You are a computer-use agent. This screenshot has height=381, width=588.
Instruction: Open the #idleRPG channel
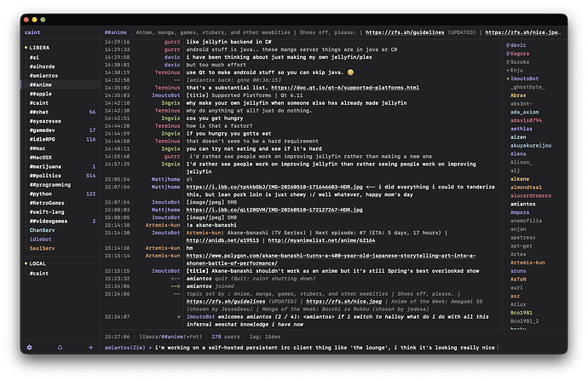pos(42,139)
